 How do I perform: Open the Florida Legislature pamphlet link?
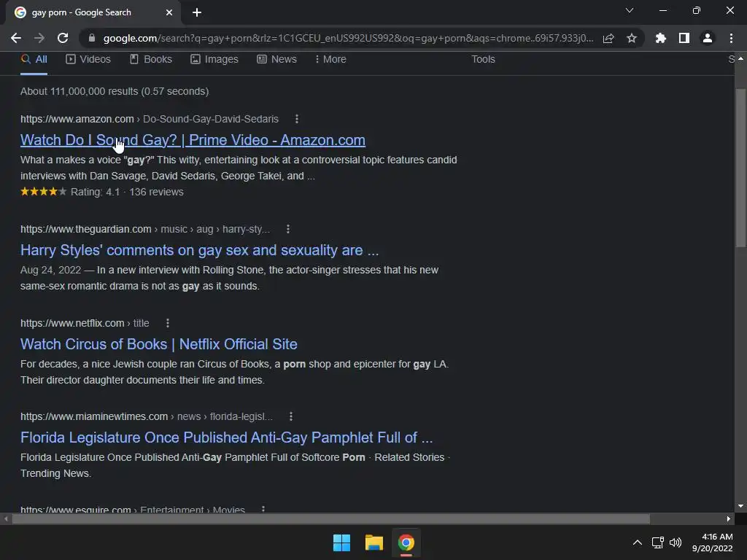pos(227,437)
